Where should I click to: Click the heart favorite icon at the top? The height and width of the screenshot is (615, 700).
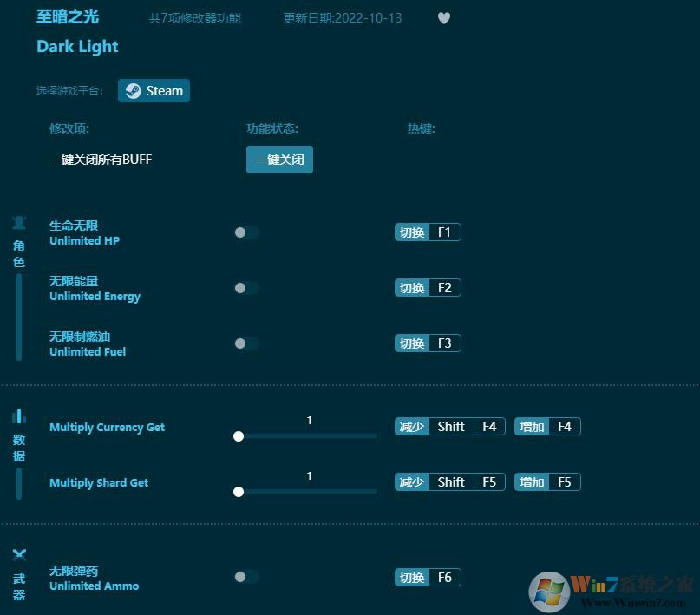pos(443,18)
